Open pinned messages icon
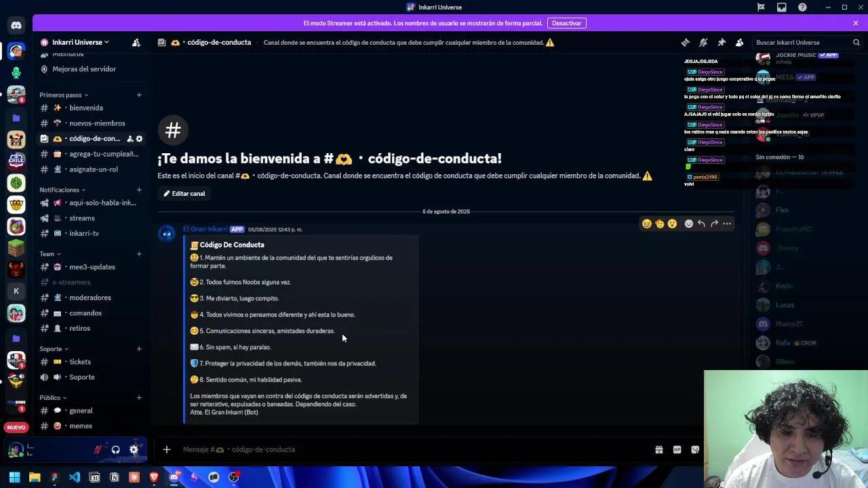 point(722,43)
